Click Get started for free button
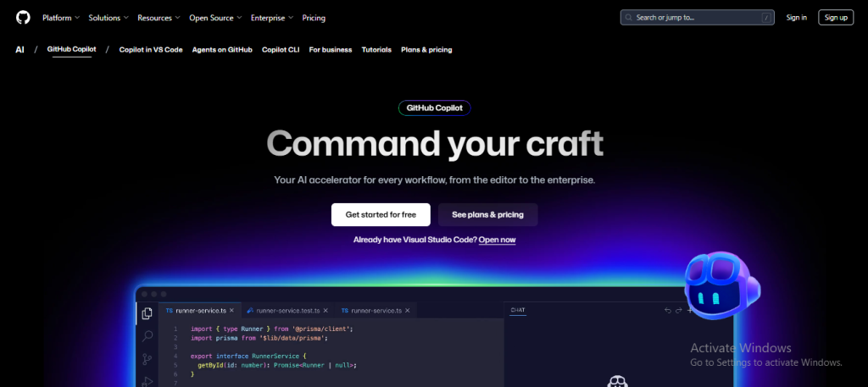The width and height of the screenshot is (868, 387). pos(381,215)
